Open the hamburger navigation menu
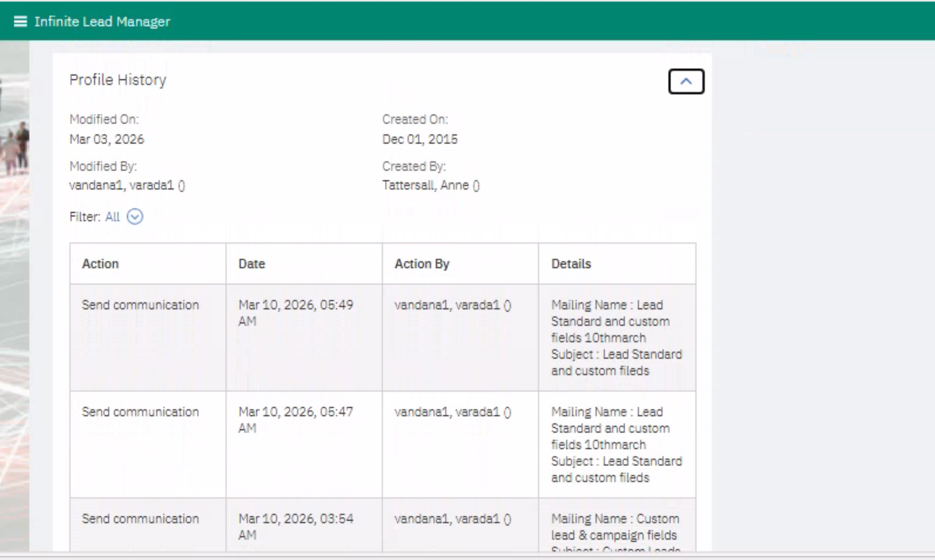This screenshot has height=560, width=935. point(20,21)
